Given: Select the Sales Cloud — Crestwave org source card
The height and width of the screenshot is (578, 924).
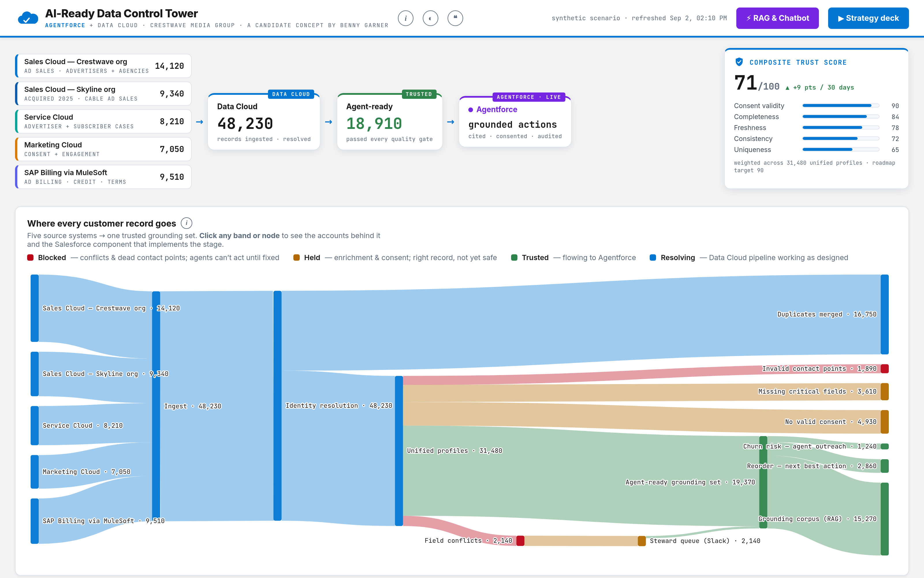Looking at the screenshot, I should click(x=103, y=66).
